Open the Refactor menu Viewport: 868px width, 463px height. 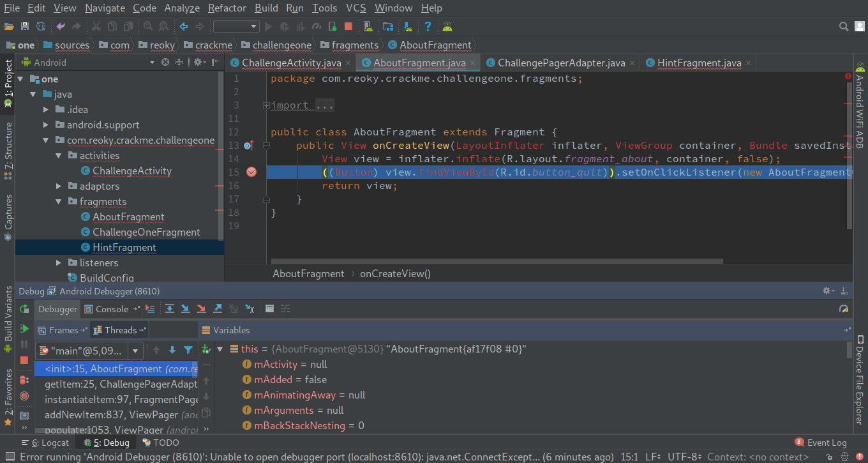227,8
